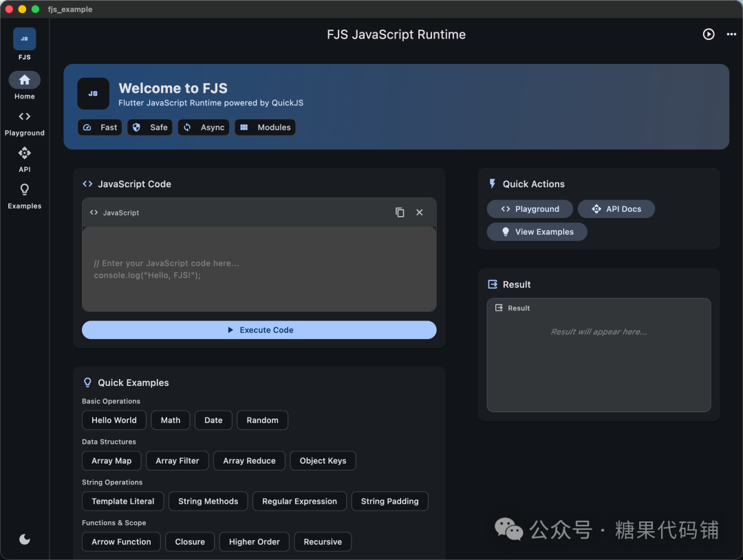Open the API section in the sidebar
This screenshot has width=743, height=560.
(24, 153)
